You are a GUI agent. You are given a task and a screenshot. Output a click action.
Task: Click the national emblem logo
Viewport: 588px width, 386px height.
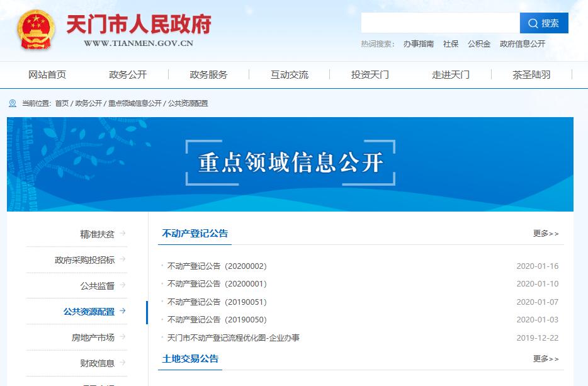click(37, 30)
